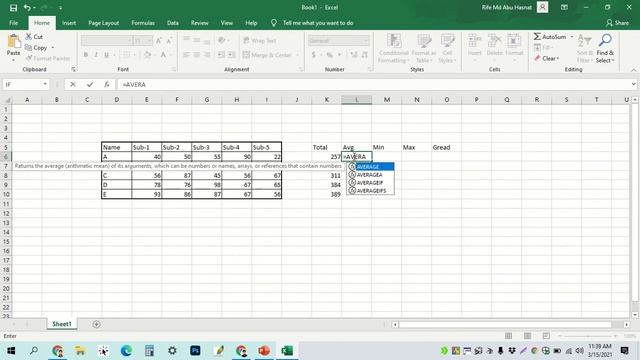
Task: Switch to Page Layout view status icon
Action: (527, 336)
